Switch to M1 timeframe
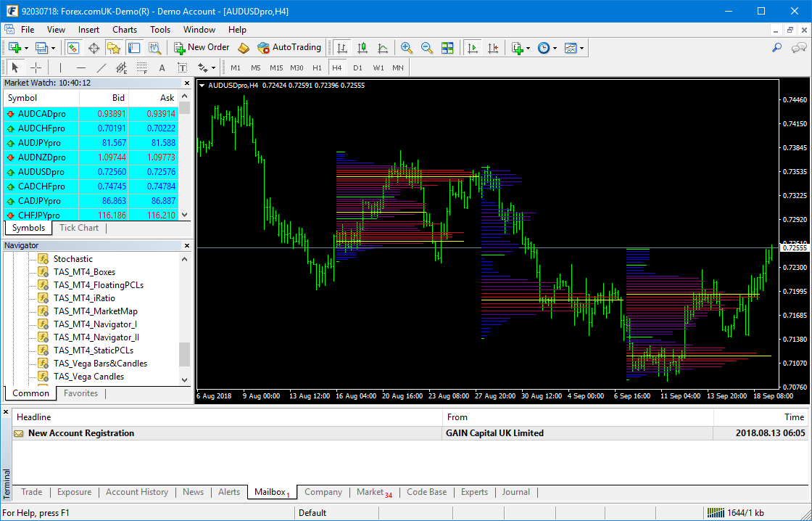Viewport: 812px width, 521px height. [x=236, y=68]
